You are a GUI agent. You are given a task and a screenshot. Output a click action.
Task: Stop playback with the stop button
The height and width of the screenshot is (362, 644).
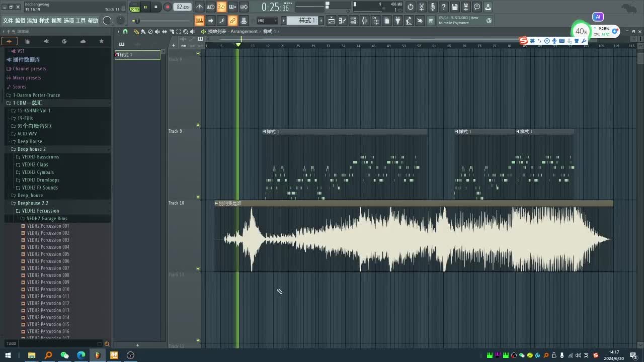click(156, 7)
